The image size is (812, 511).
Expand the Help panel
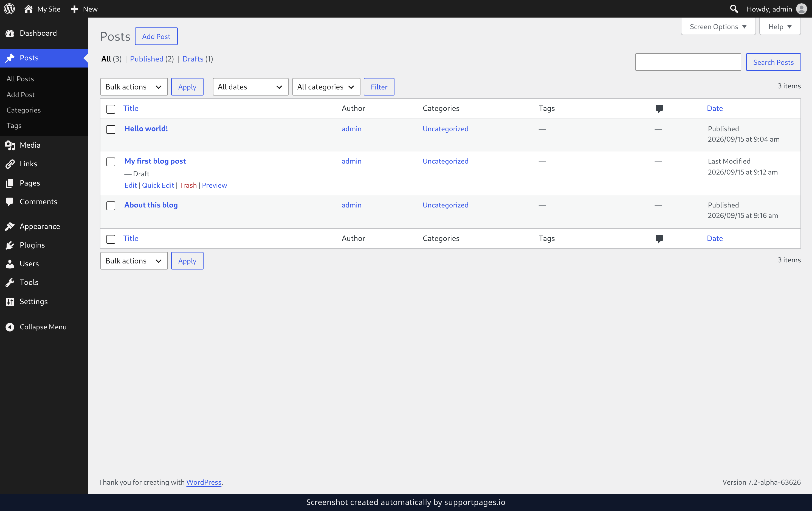[x=780, y=27]
